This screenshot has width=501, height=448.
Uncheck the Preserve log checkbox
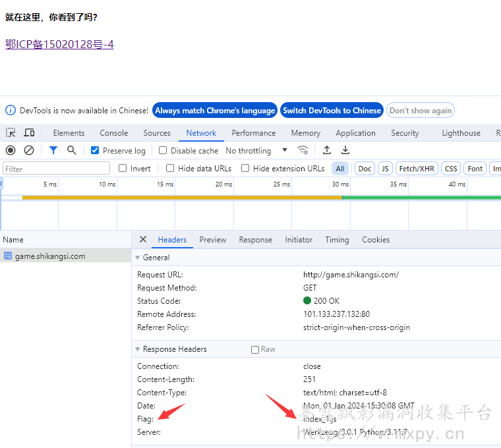(95, 150)
